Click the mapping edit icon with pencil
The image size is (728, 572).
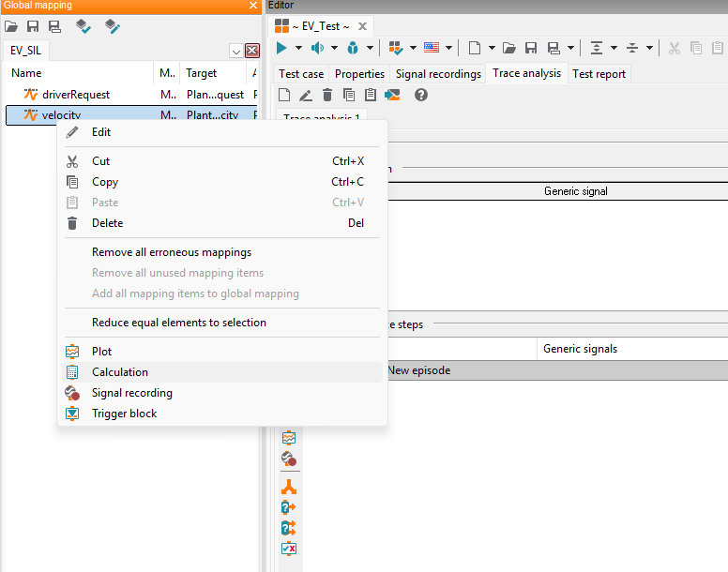113,26
